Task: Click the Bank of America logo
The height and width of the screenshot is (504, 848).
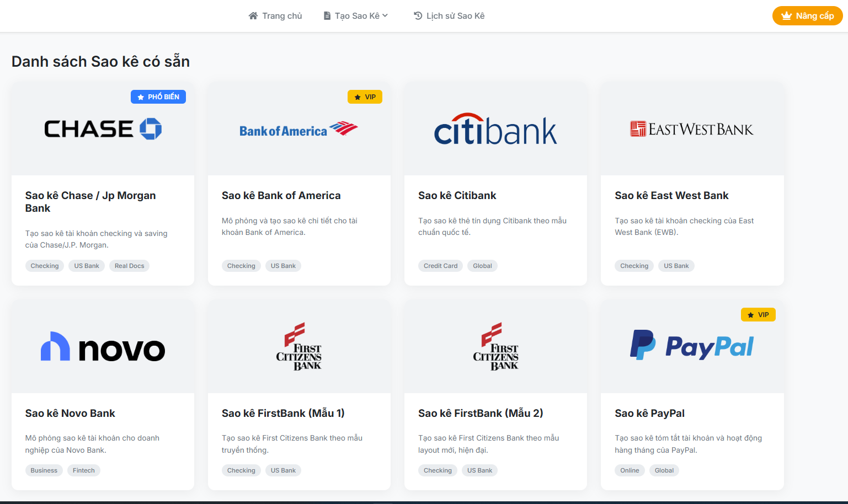Action: click(x=298, y=130)
